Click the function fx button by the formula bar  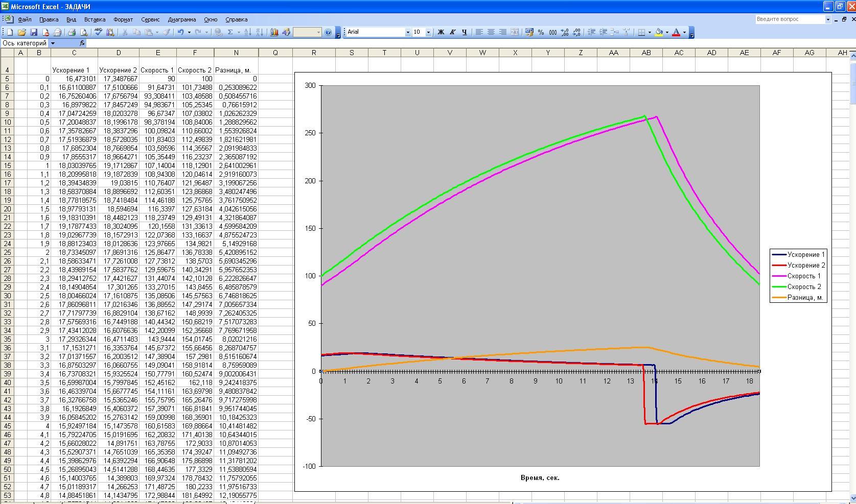pyautogui.click(x=82, y=43)
